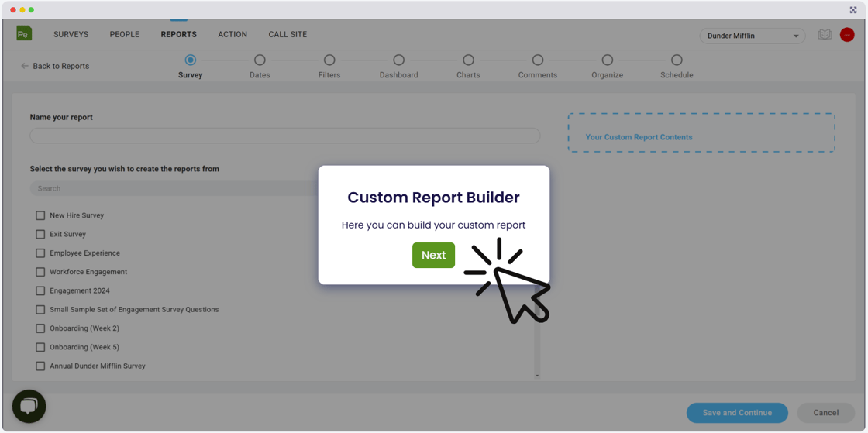Open the book guide icon

825,35
